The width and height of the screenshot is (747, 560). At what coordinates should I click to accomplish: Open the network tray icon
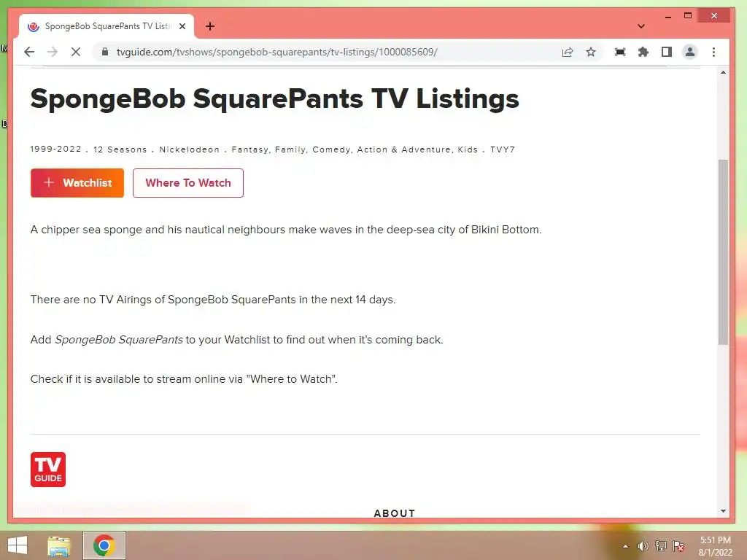(661, 546)
